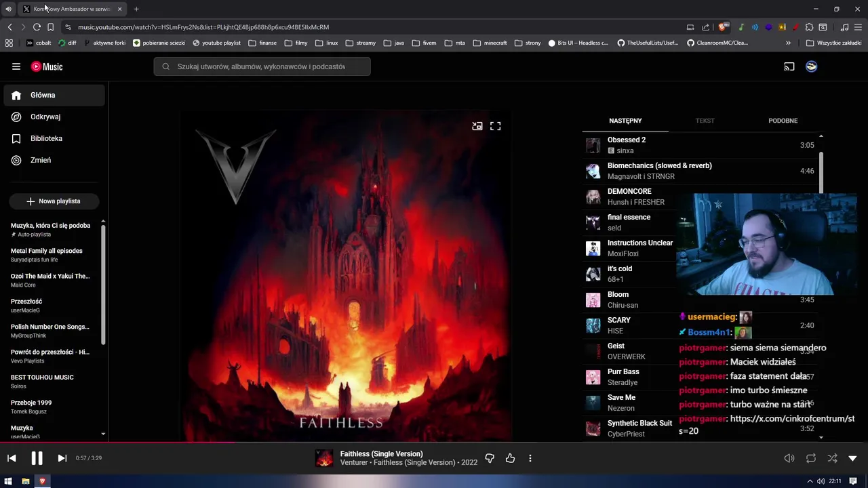Open Wszystkie zakładki folder

click(x=834, y=43)
